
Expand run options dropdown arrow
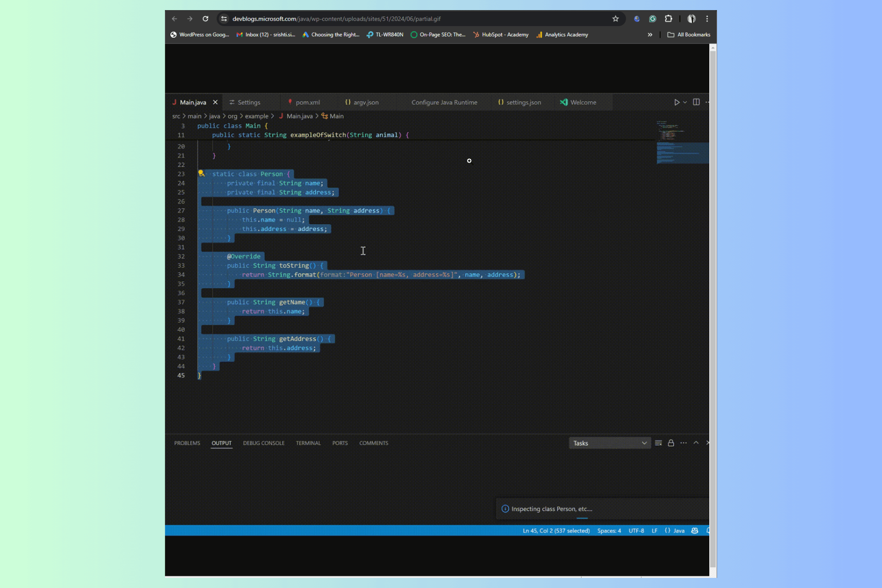coord(685,102)
